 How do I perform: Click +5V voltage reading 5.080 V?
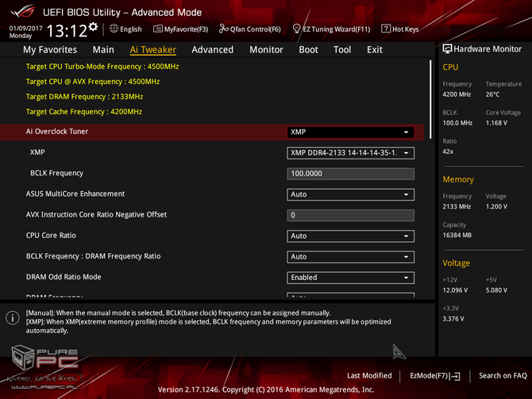496,290
